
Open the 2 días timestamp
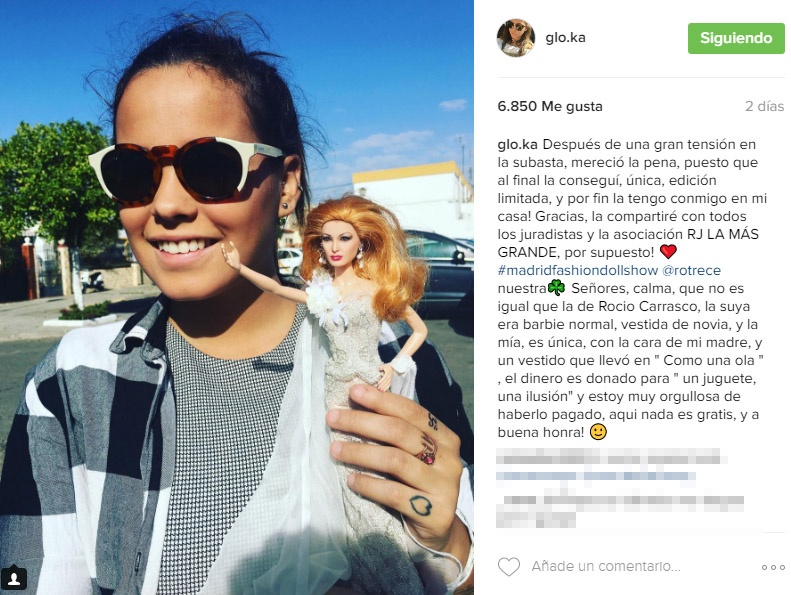click(x=764, y=106)
